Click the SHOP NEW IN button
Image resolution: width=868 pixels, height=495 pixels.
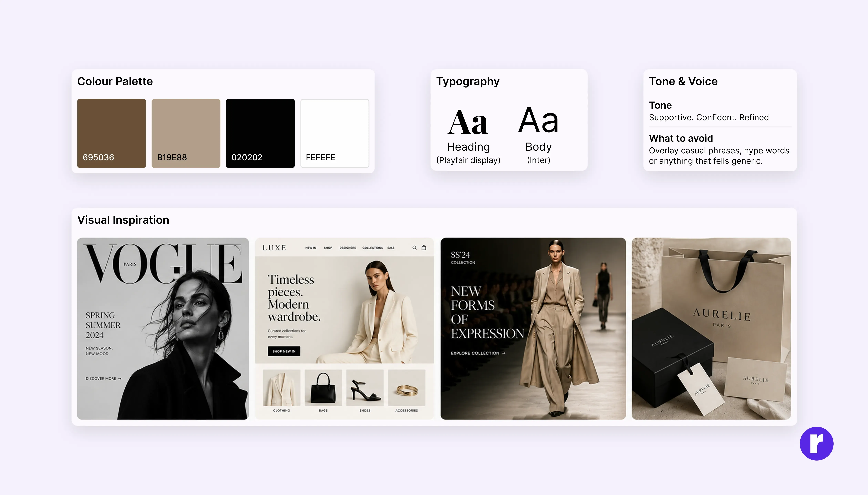click(x=284, y=351)
